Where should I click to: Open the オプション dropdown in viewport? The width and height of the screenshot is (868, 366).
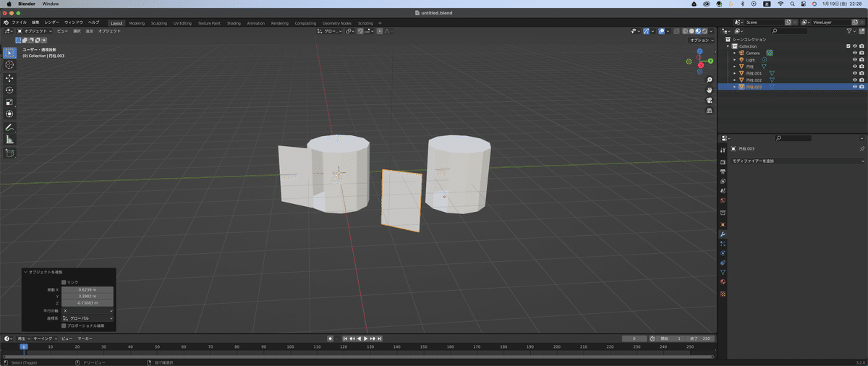coord(700,40)
